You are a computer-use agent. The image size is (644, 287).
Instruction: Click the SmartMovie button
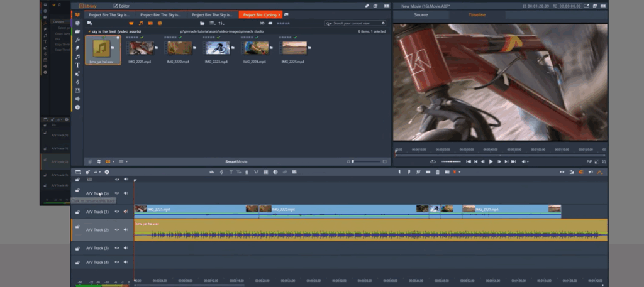point(236,161)
